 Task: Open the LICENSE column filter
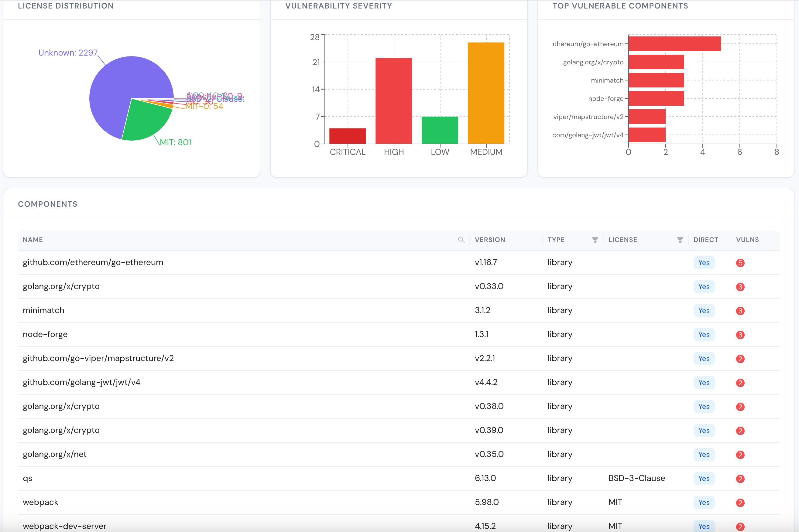680,240
